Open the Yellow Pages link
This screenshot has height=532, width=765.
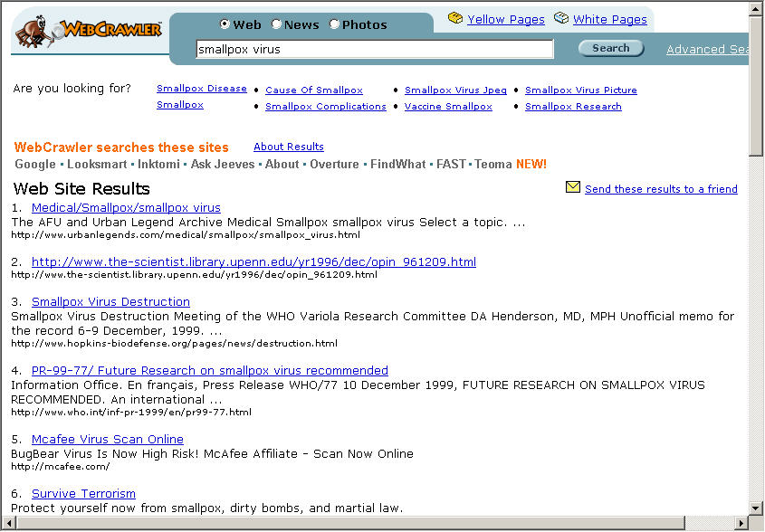coord(506,19)
